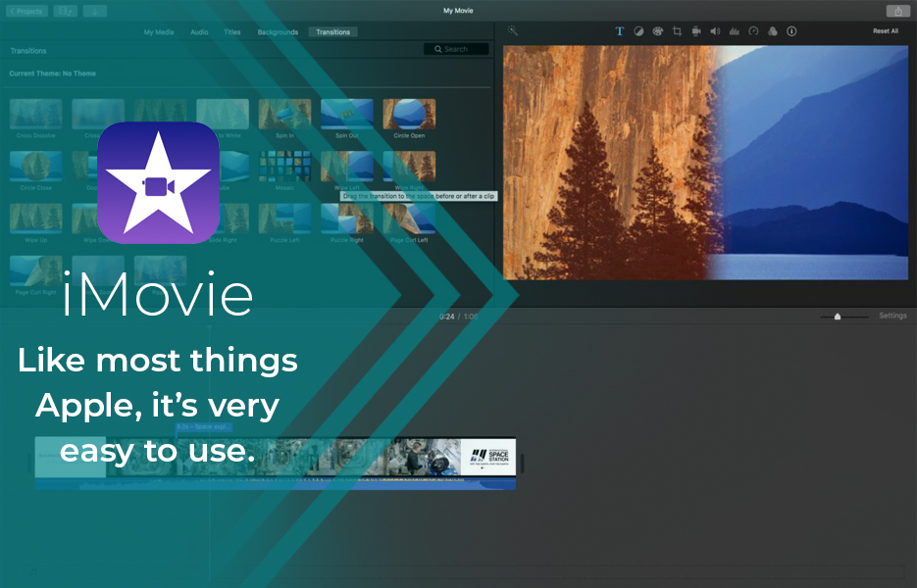Open clip filter and audio effects tool

(x=773, y=31)
